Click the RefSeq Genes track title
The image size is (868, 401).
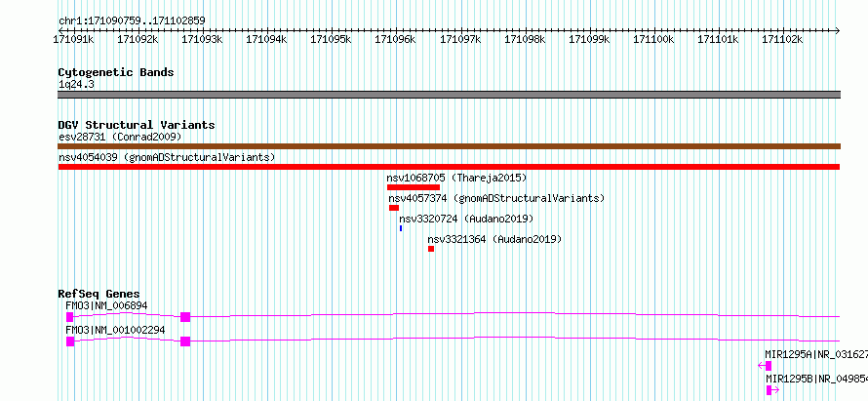(x=99, y=294)
